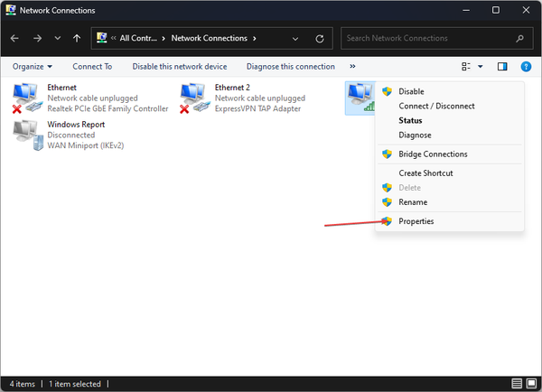
Task: Select Bridge Connections in context menu
Action: 450,154
